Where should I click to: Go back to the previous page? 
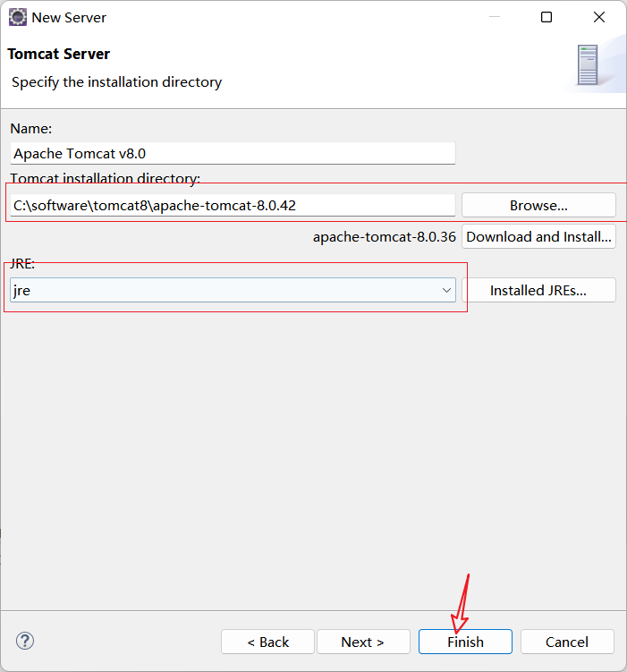tap(267, 642)
